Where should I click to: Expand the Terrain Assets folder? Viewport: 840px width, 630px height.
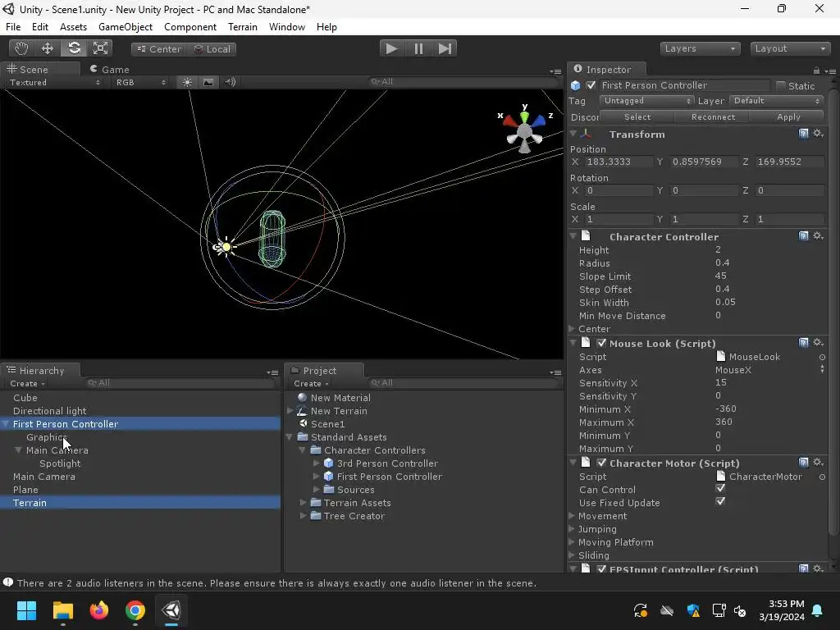[x=304, y=503]
